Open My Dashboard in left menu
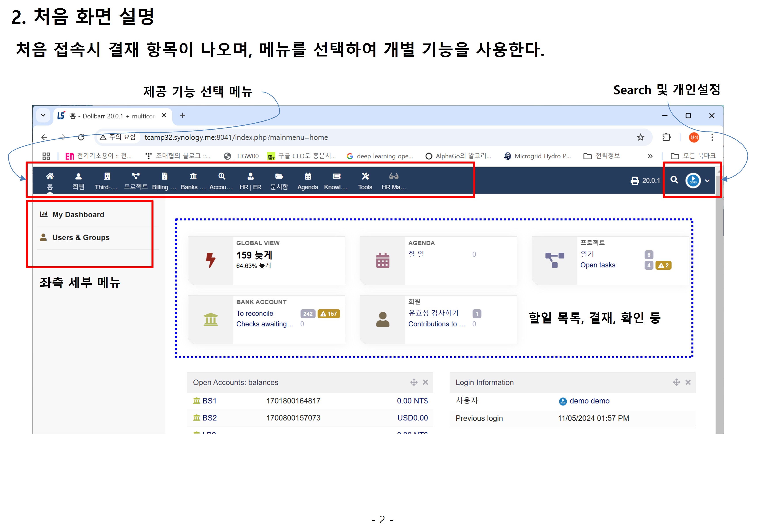The width and height of the screenshot is (761, 532). pyautogui.click(x=78, y=215)
